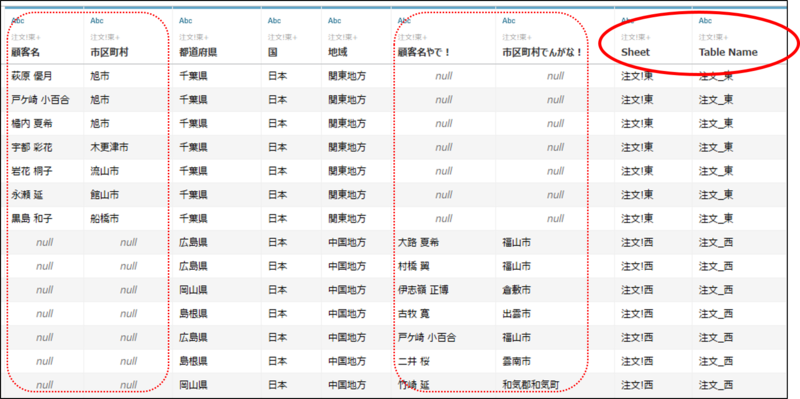Click the cell 倉敷市

click(x=516, y=290)
